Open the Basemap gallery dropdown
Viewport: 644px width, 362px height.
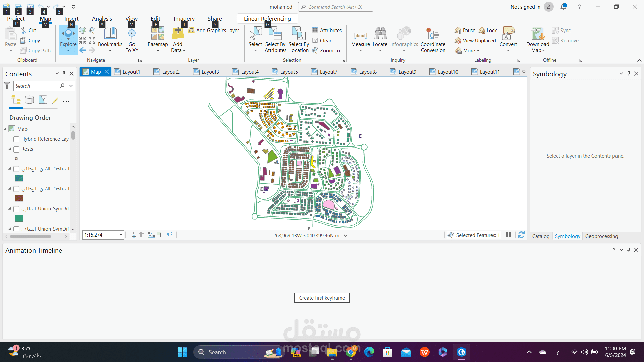157,50
